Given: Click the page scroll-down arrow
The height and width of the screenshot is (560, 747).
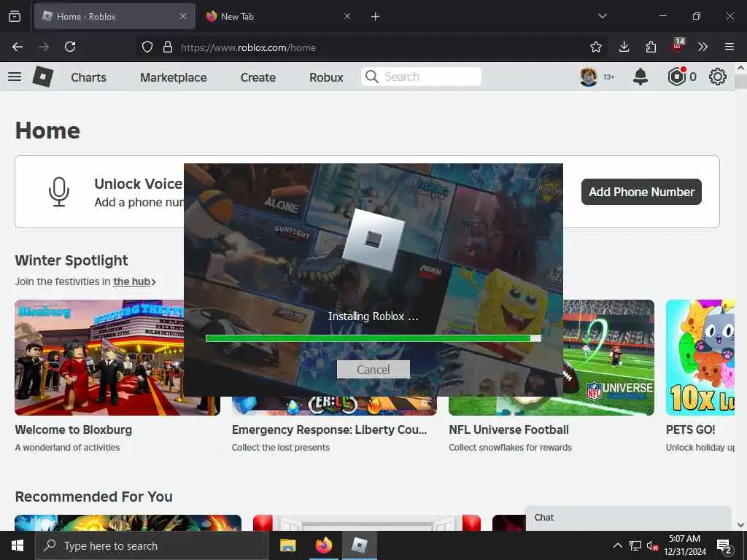Looking at the screenshot, I should pyautogui.click(x=741, y=525).
